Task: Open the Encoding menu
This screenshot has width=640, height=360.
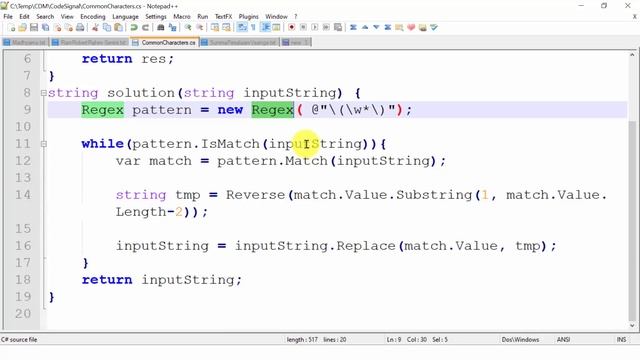Action: [93, 17]
